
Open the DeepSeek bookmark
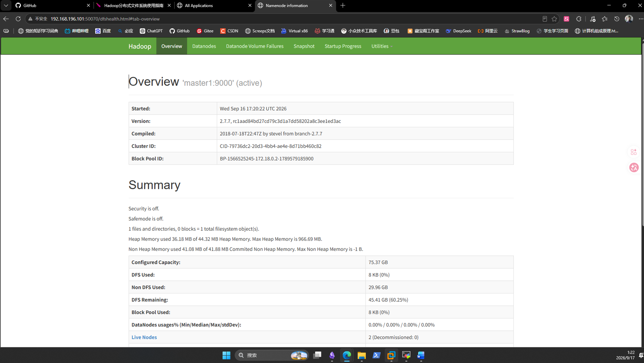point(458,31)
